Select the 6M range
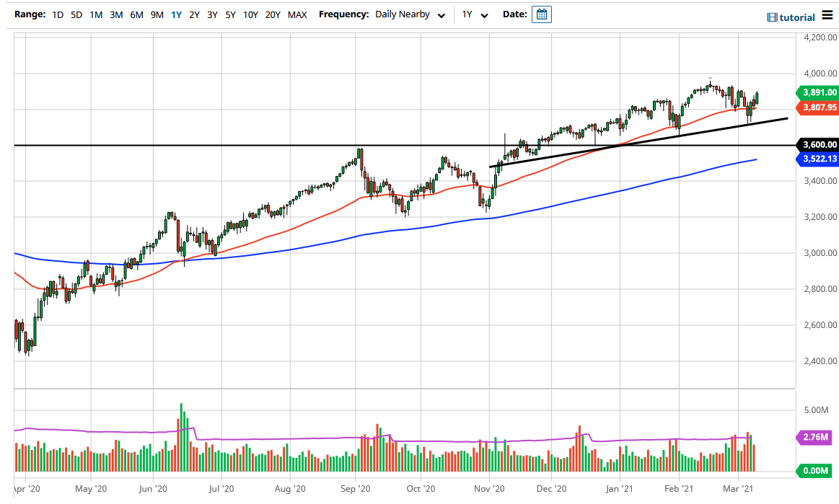Viewport: 839px width, 504px height. 136,14
